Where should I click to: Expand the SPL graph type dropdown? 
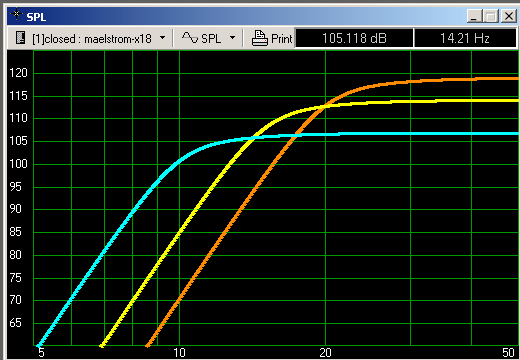[233, 38]
